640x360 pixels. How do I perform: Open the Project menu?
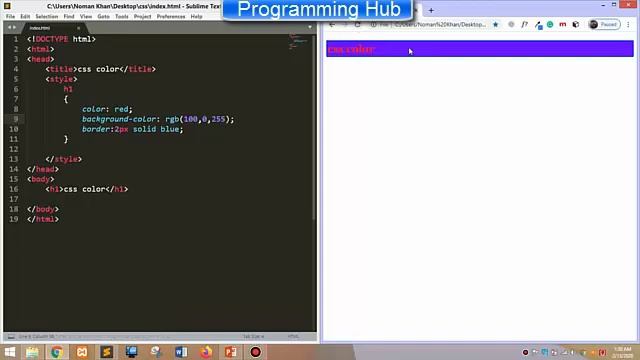(x=142, y=17)
